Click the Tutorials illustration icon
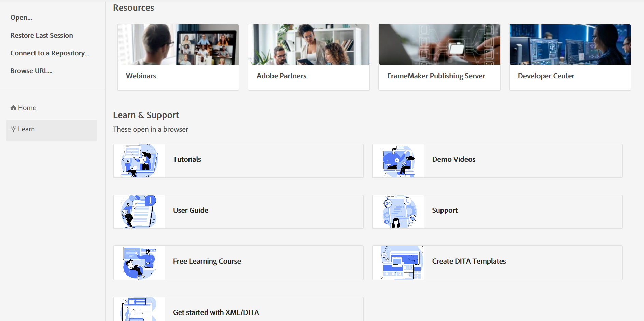Screen dimensions: 644x321 point(139,161)
